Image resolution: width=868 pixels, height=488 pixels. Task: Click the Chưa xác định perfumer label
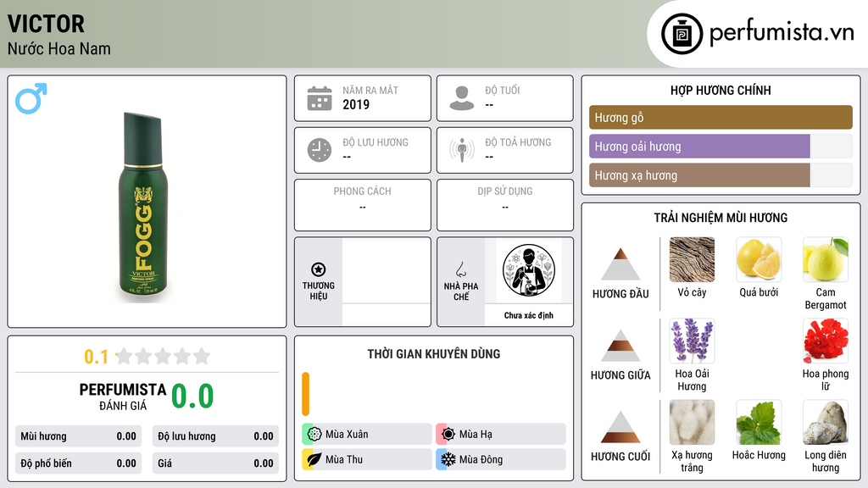tap(529, 315)
